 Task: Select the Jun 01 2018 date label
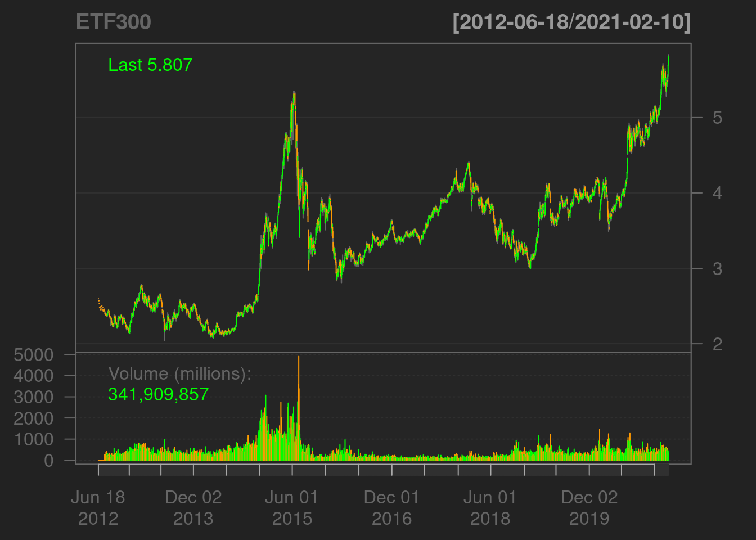(x=489, y=507)
